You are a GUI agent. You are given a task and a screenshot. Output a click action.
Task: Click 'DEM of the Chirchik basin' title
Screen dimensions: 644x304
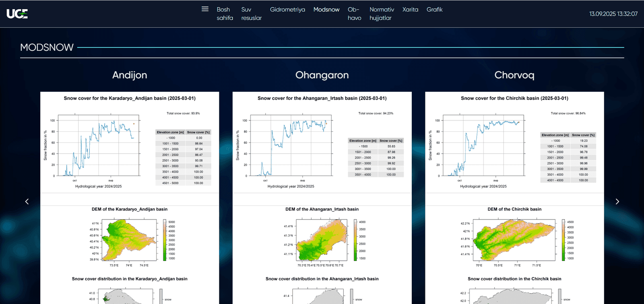pos(514,209)
